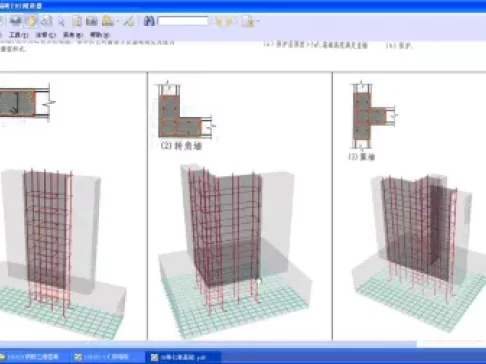This screenshot has width=486, height=364.
Task: Jump to next search result arrow
Action: (229, 22)
